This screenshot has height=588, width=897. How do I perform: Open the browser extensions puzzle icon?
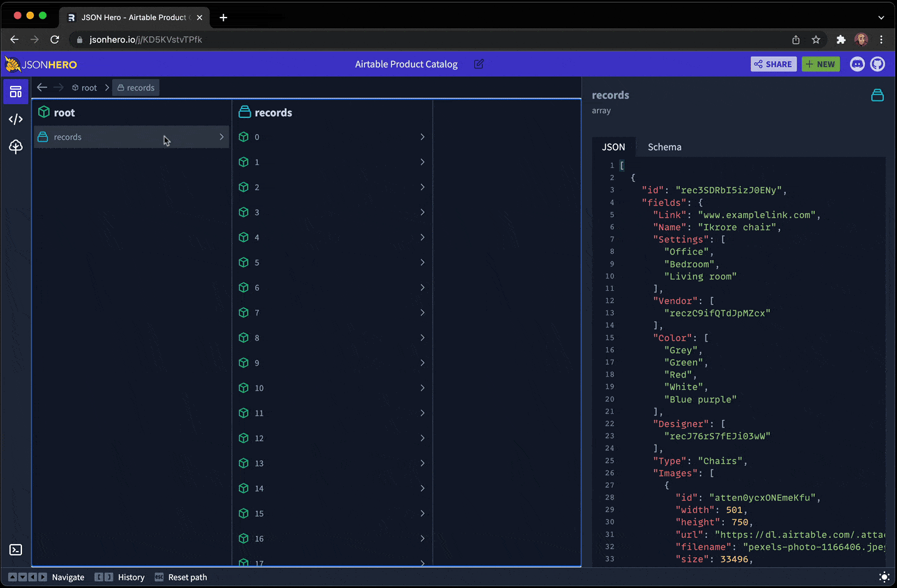click(841, 39)
